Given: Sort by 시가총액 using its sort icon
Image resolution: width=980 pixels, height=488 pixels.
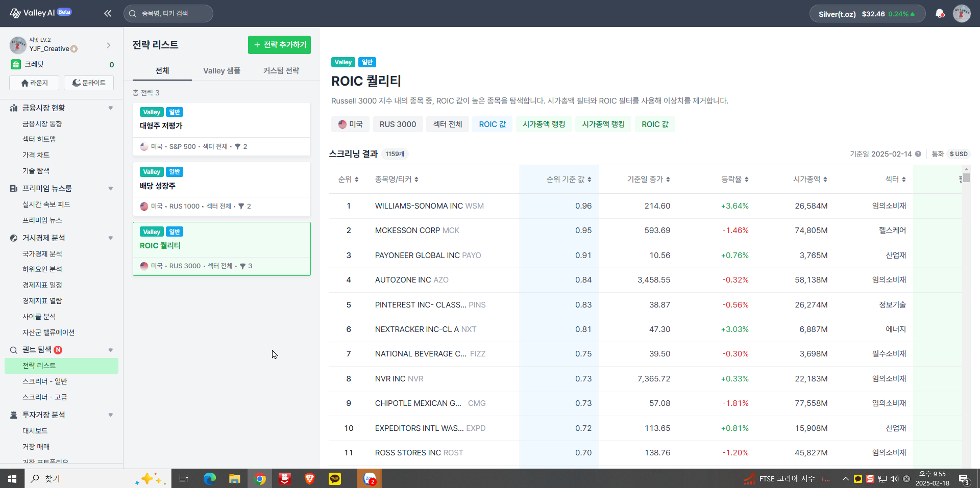Looking at the screenshot, I should 825,179.
